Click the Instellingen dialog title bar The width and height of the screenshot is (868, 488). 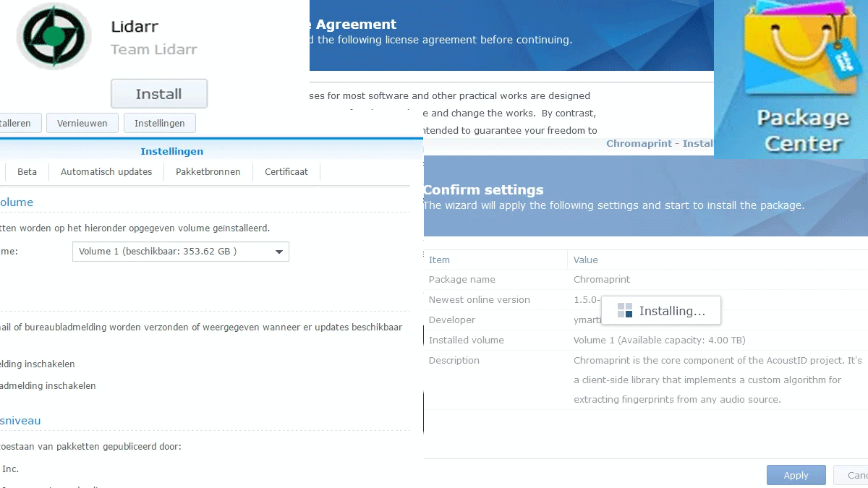[172, 152]
